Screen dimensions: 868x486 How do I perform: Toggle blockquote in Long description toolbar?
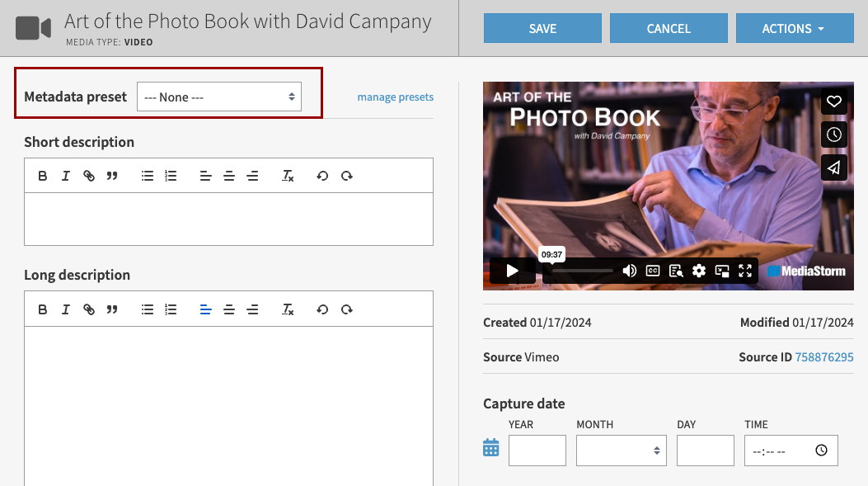[112, 309]
